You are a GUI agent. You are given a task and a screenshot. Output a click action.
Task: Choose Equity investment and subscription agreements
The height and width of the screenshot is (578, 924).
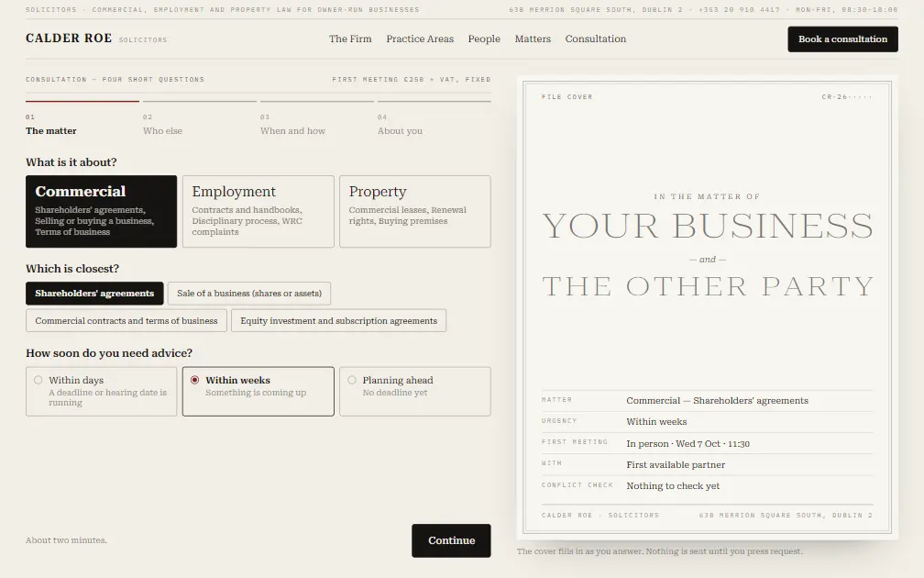(x=339, y=321)
